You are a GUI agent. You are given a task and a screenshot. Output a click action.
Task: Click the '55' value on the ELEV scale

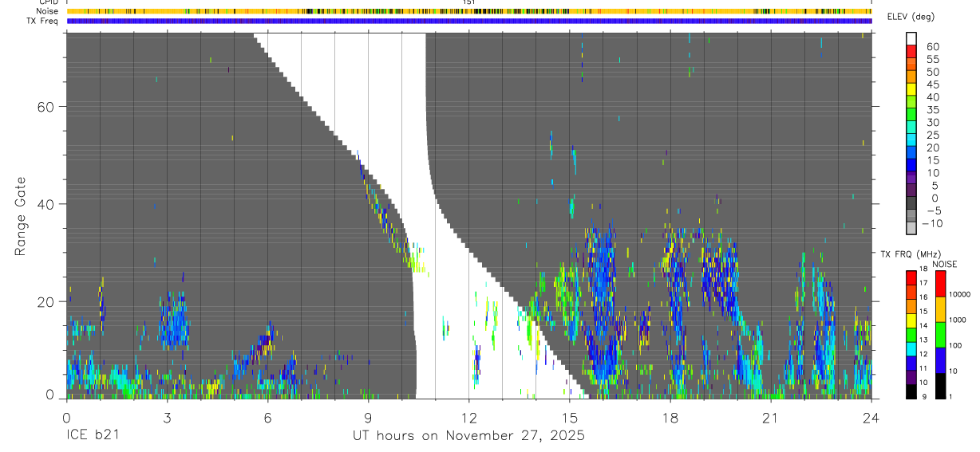(933, 59)
